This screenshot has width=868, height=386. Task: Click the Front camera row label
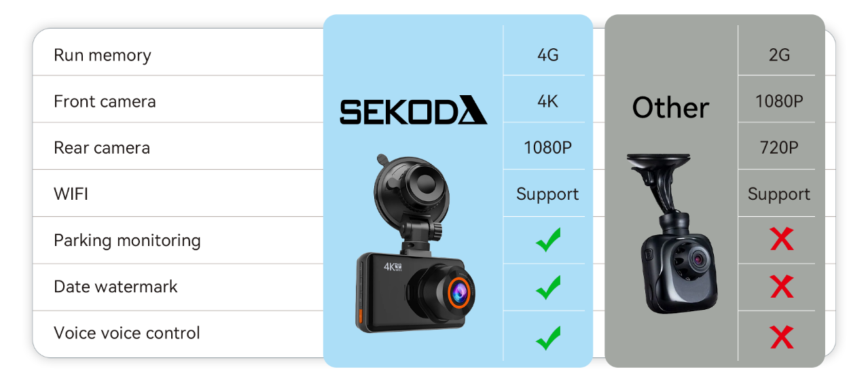[105, 101]
